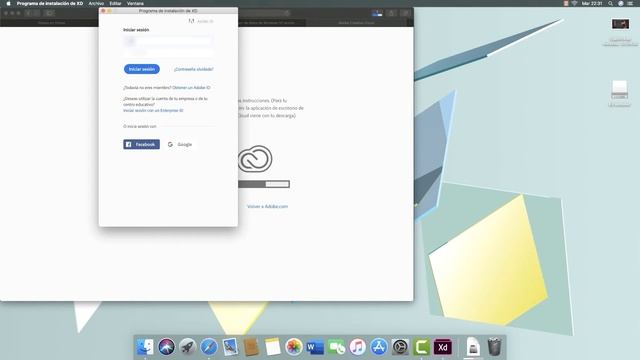Click Iniciar sesión con un Enterprise ID link

click(153, 111)
